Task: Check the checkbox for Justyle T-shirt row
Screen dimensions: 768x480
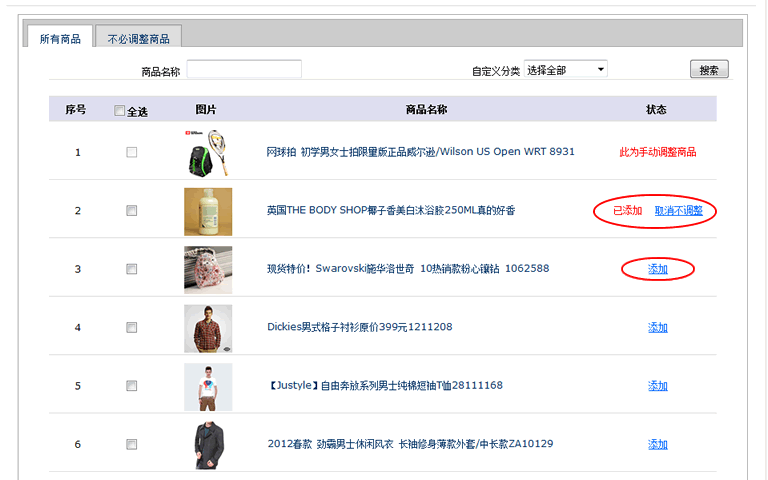Action: [x=132, y=385]
